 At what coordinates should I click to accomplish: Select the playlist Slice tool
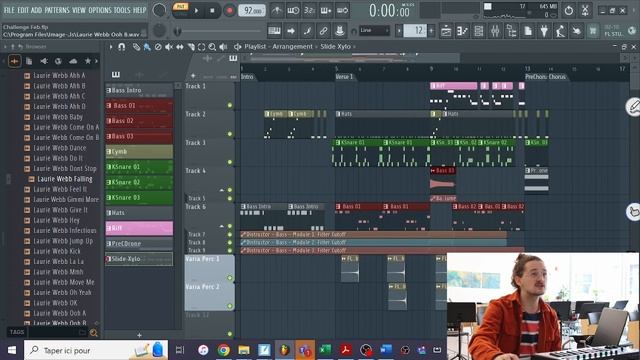click(x=191, y=47)
